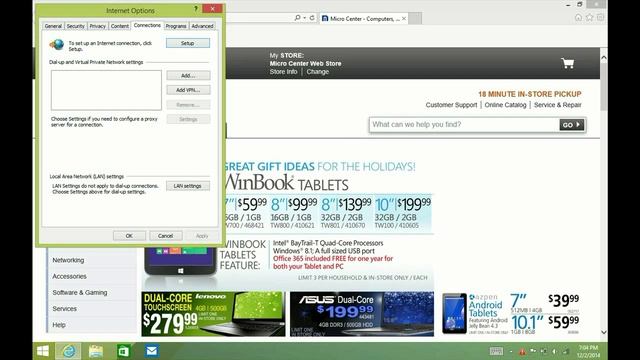Open the Lenovo dual-core touchscreen ad
The image size is (640, 360).
coord(213,314)
